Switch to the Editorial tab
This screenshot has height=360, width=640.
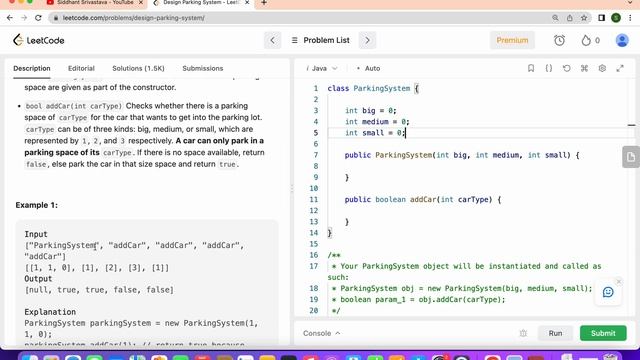click(81, 68)
